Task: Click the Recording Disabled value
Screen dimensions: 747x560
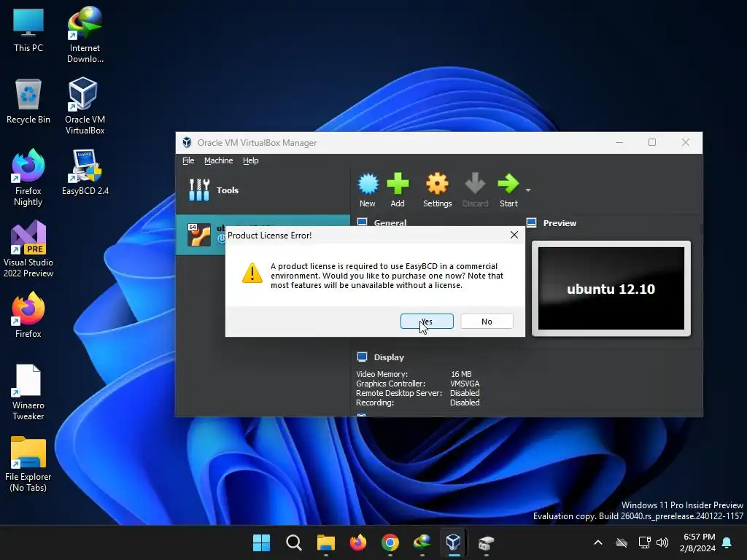Action: (465, 402)
